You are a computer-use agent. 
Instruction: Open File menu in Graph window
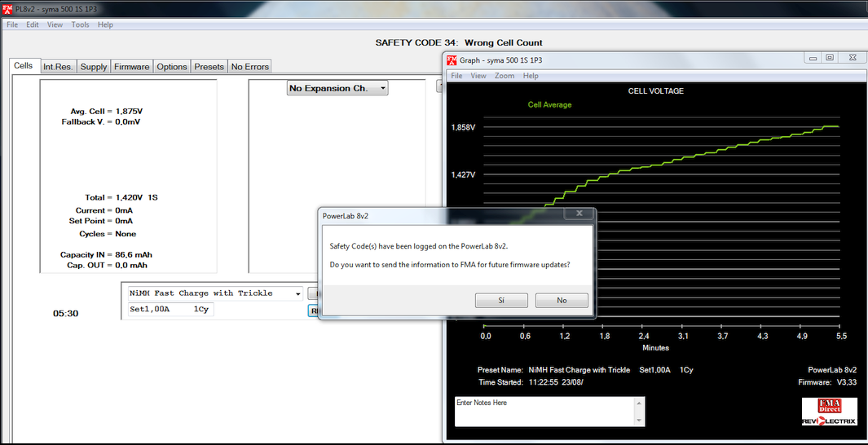(456, 76)
